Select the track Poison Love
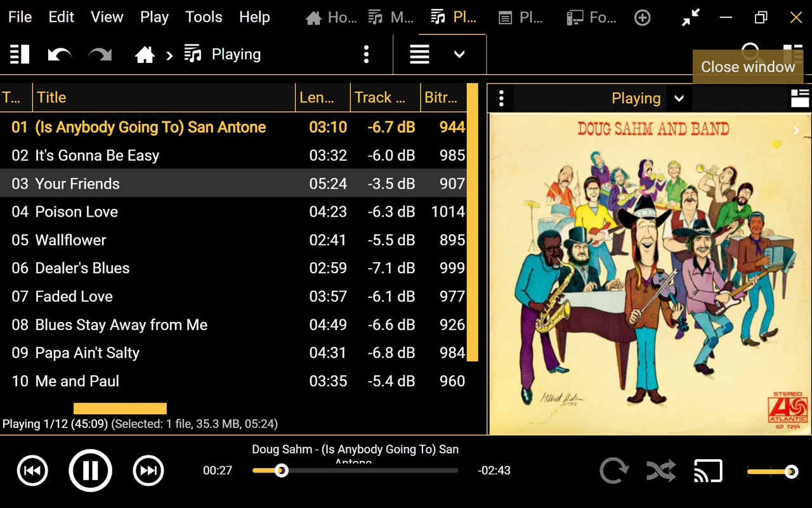 (233, 211)
